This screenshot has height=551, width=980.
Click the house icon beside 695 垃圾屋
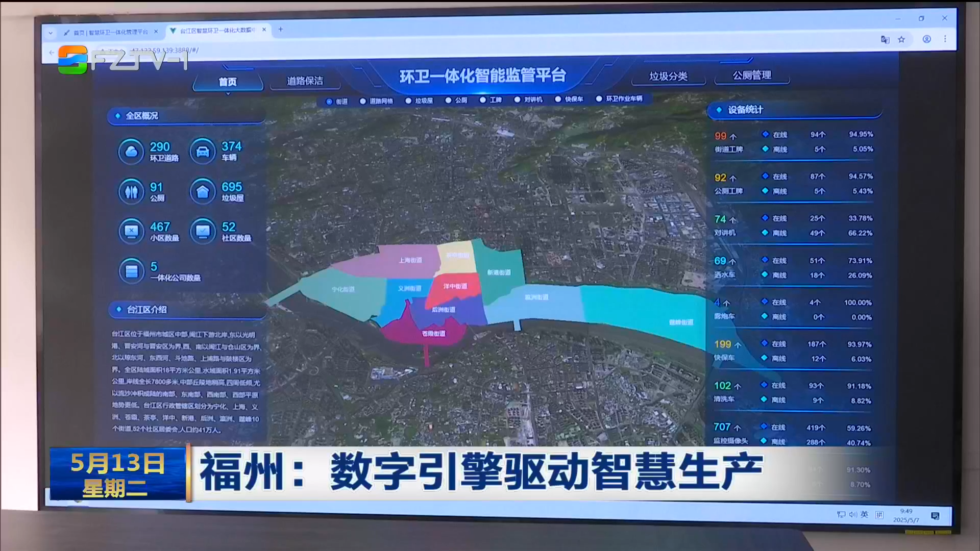point(203,192)
